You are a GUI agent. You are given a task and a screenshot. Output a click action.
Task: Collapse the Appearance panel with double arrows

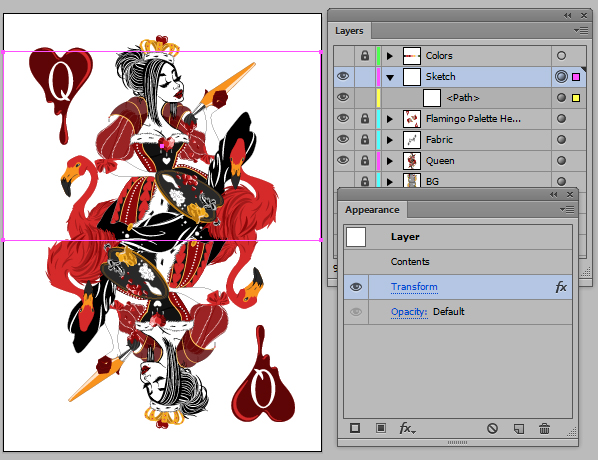point(553,195)
